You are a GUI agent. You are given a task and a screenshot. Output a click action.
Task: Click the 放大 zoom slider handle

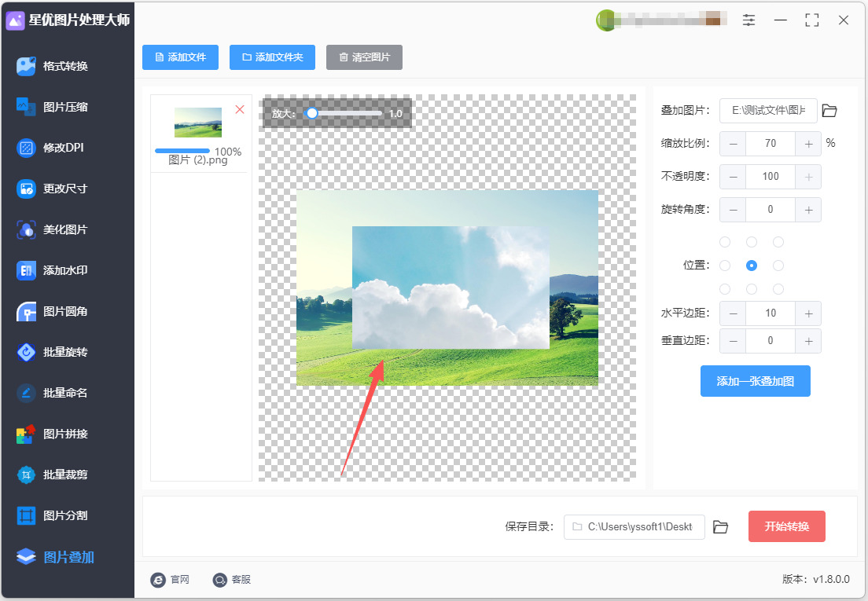(312, 113)
